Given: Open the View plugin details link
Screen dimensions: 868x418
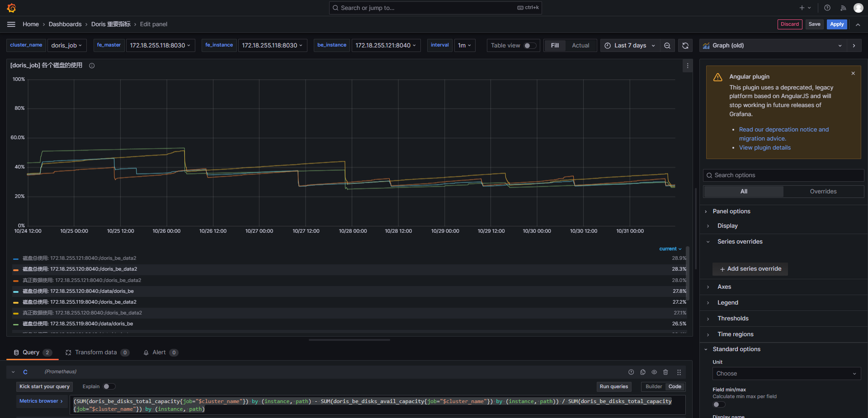Looking at the screenshot, I should pos(765,148).
